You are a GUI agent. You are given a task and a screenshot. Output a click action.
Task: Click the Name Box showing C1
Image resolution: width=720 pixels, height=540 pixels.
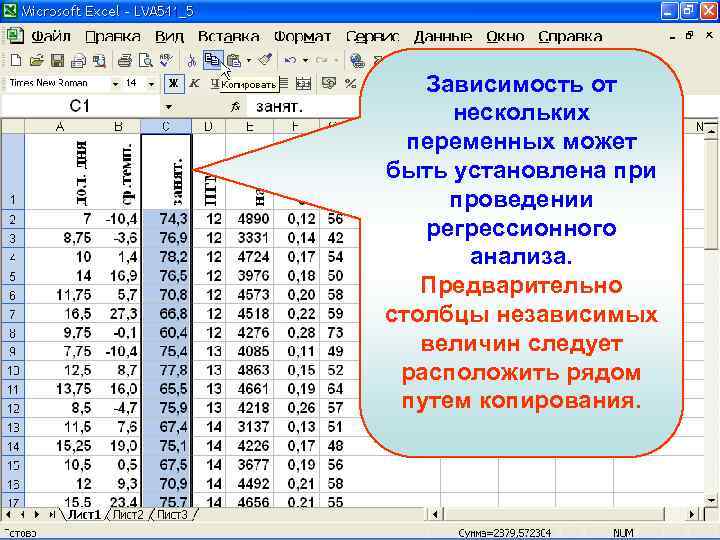80,107
